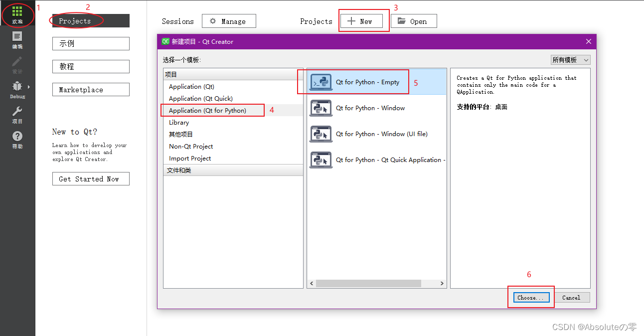Open the 所有模板 template filter dropdown

click(570, 59)
